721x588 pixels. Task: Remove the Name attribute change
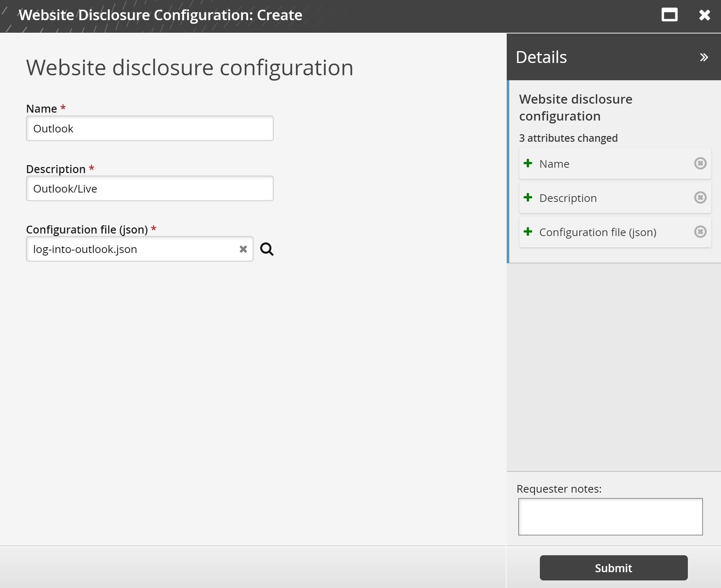click(700, 164)
